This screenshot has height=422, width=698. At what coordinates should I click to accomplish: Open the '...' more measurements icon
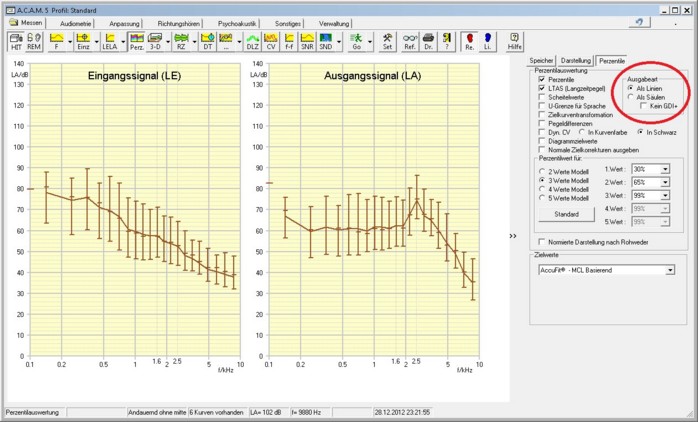(226, 41)
